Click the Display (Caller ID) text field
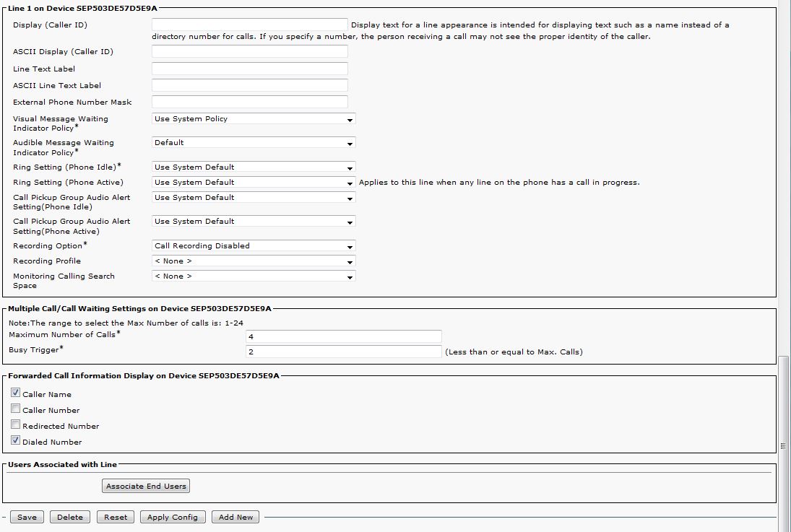Viewport: 791px width, 532px height. (249, 25)
